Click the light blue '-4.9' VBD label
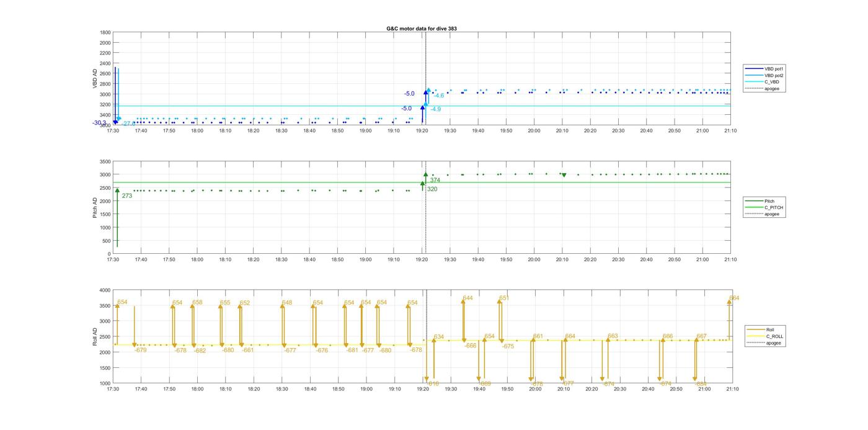Screen dimensions: 868x430 pos(436,109)
